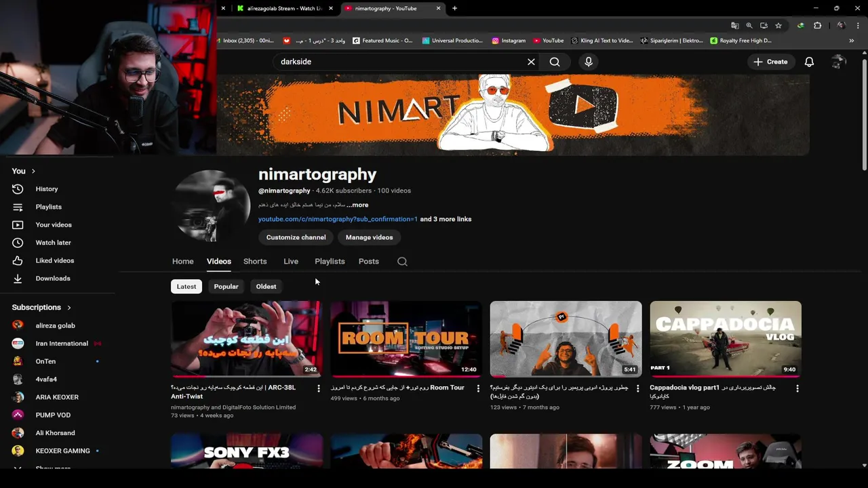Open the Room Tour video thumbnail

point(406,339)
